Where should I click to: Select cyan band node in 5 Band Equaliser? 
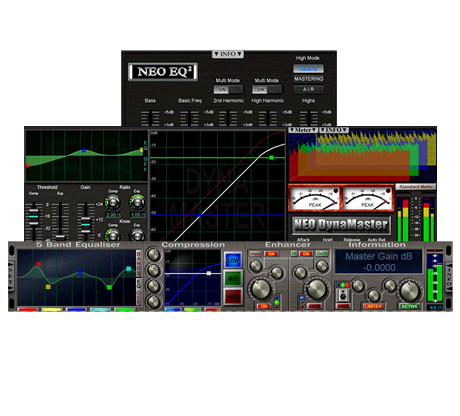[129, 268]
